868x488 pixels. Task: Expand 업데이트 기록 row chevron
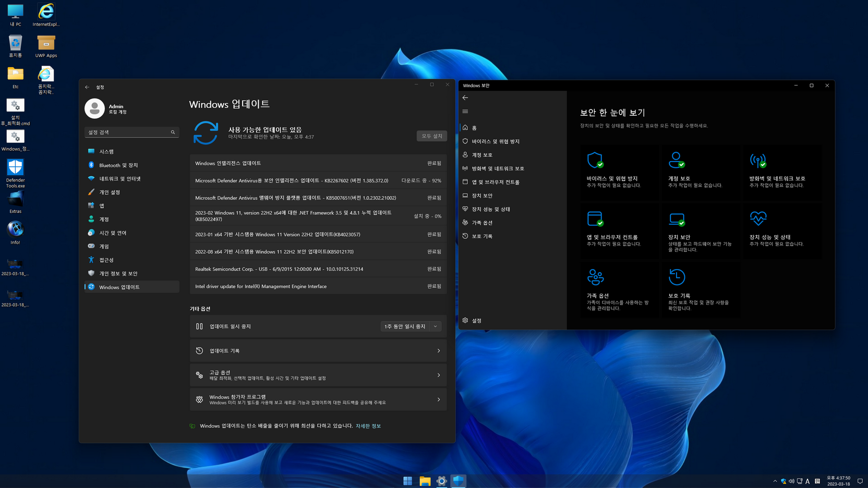[x=439, y=351]
